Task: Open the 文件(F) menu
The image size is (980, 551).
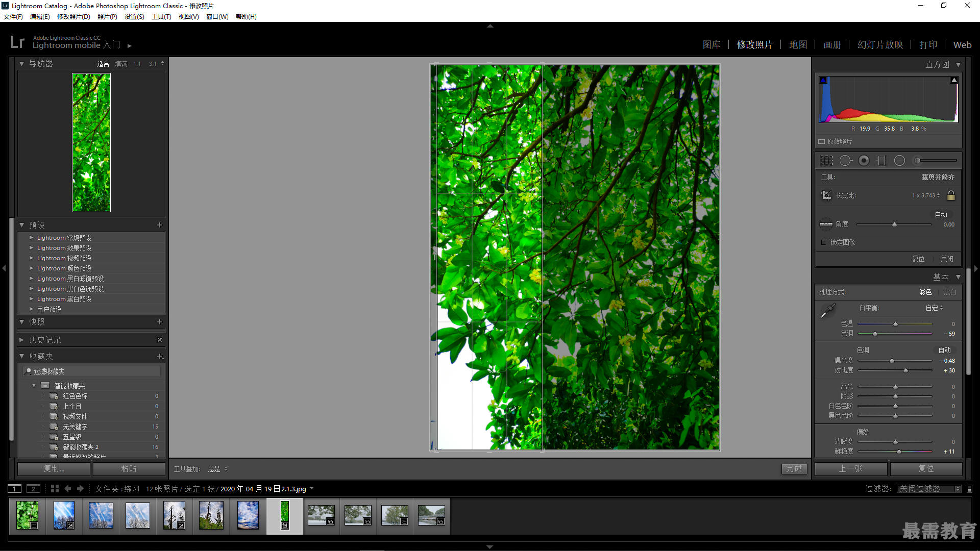Action: [13, 17]
